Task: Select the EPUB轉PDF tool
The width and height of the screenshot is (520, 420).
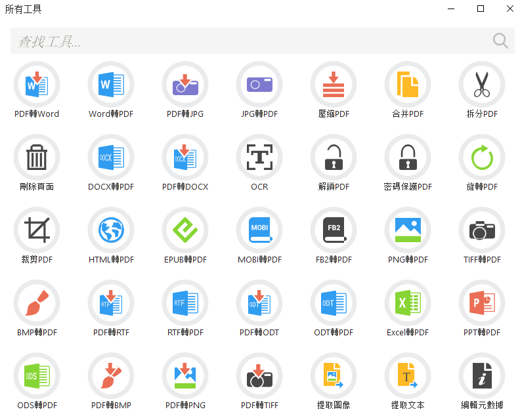Action: coord(185,230)
